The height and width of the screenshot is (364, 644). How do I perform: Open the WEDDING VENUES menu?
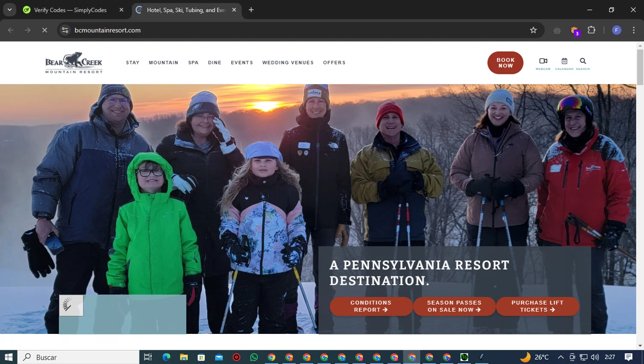(288, 63)
